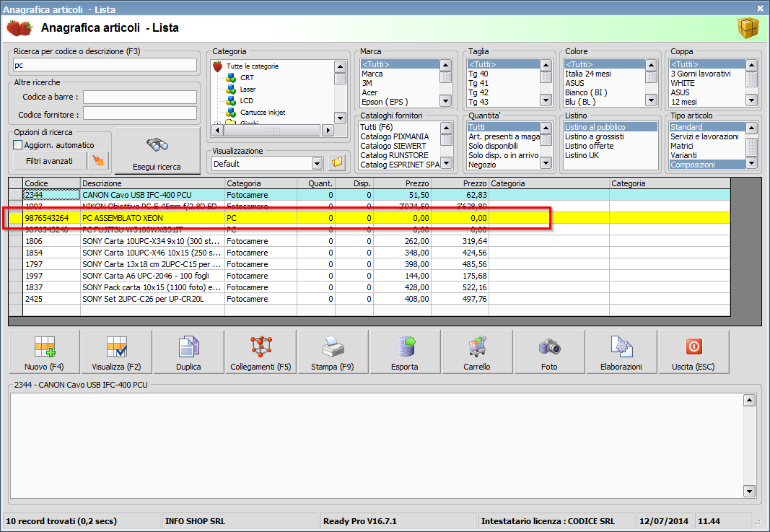This screenshot has height=532, width=770.
Task: Select Listino a grossisti price list
Action: coord(611,136)
